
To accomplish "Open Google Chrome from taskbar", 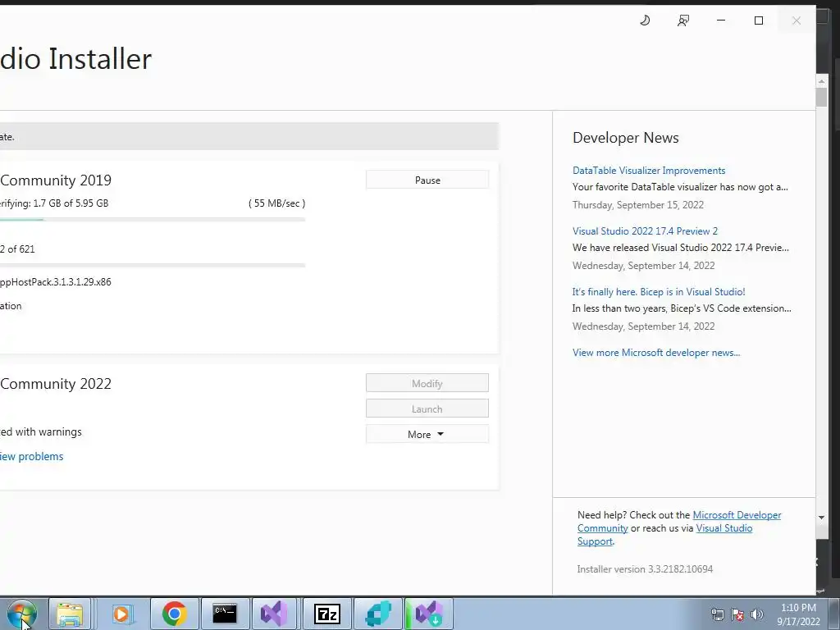I will point(174,614).
